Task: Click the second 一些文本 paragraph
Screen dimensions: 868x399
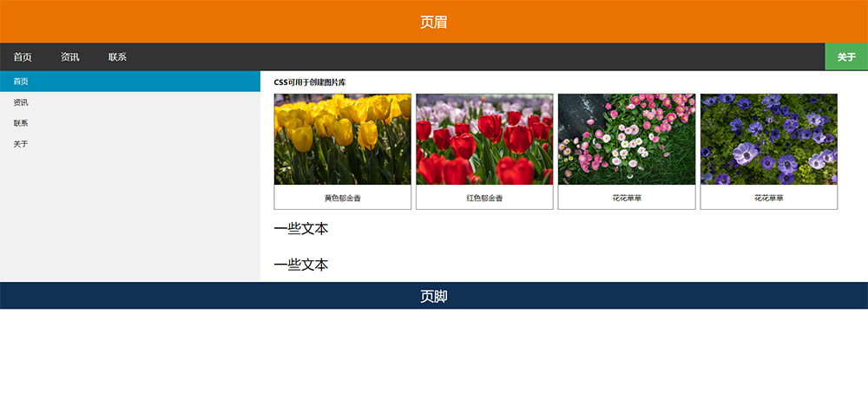Action: (x=301, y=265)
